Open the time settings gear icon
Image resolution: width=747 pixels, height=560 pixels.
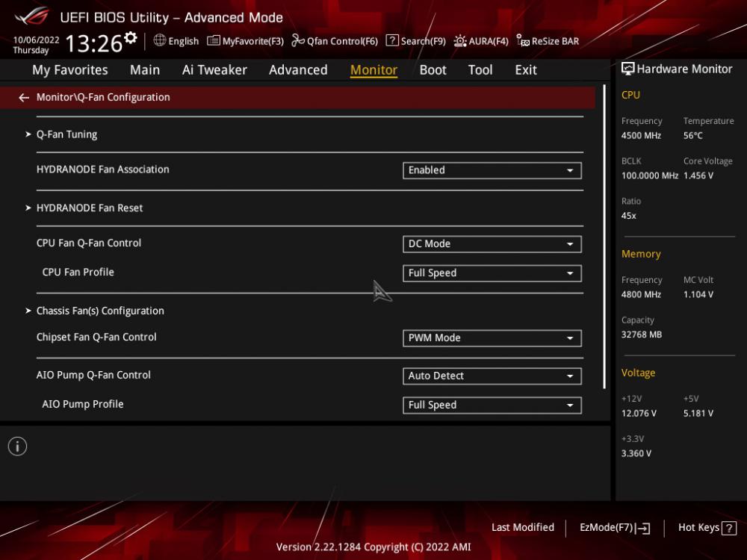[130, 37]
